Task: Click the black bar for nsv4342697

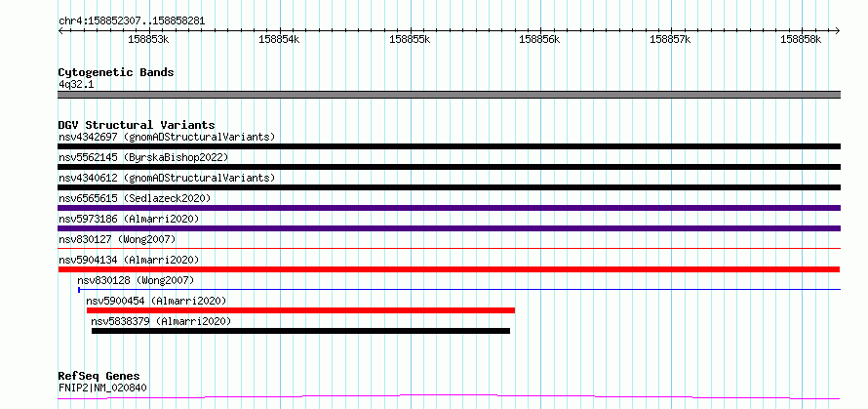Action: tap(449, 146)
